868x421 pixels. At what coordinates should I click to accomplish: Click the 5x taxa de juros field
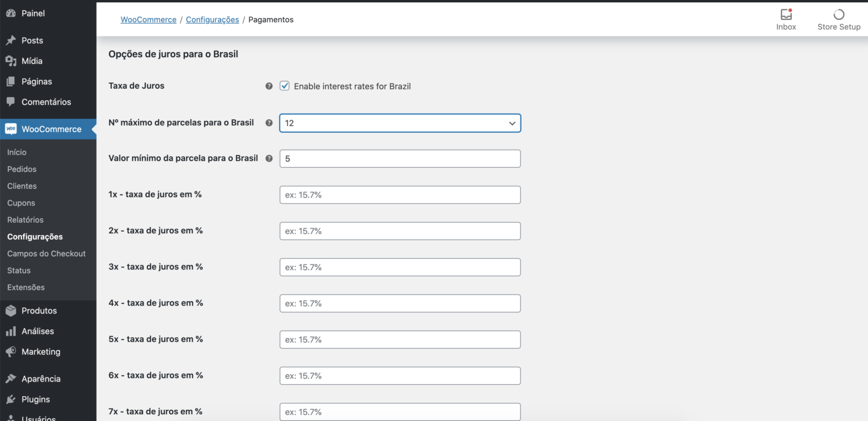click(400, 340)
